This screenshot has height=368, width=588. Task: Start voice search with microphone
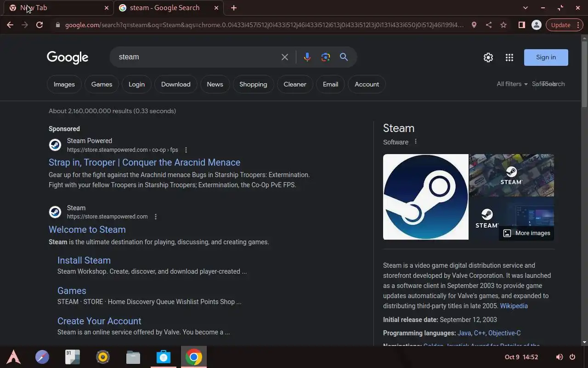[x=307, y=57]
